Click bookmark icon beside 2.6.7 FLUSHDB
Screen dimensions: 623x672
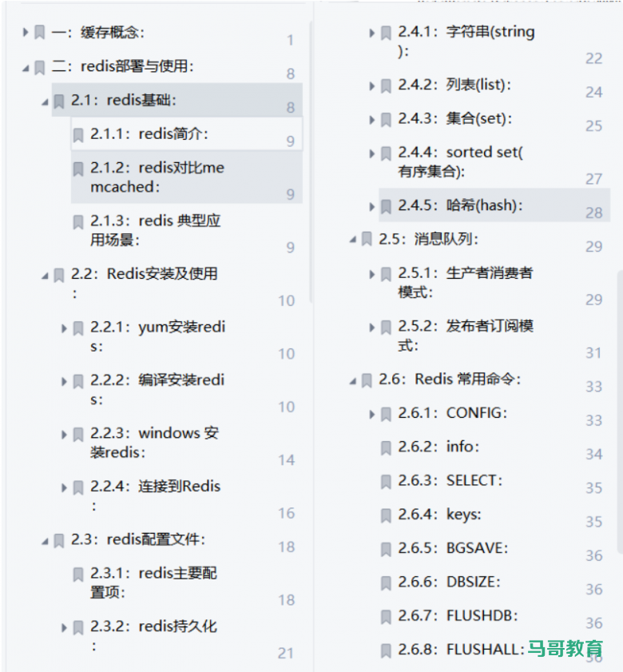pos(386,617)
